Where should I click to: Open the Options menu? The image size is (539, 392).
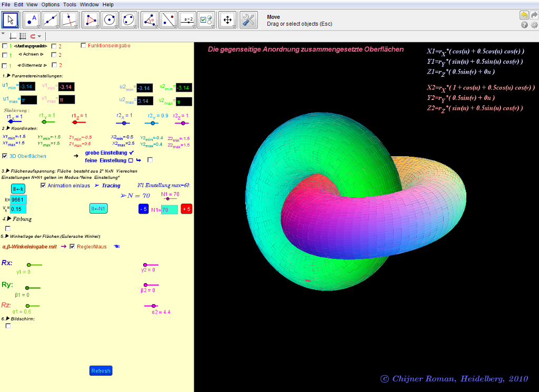51,4
